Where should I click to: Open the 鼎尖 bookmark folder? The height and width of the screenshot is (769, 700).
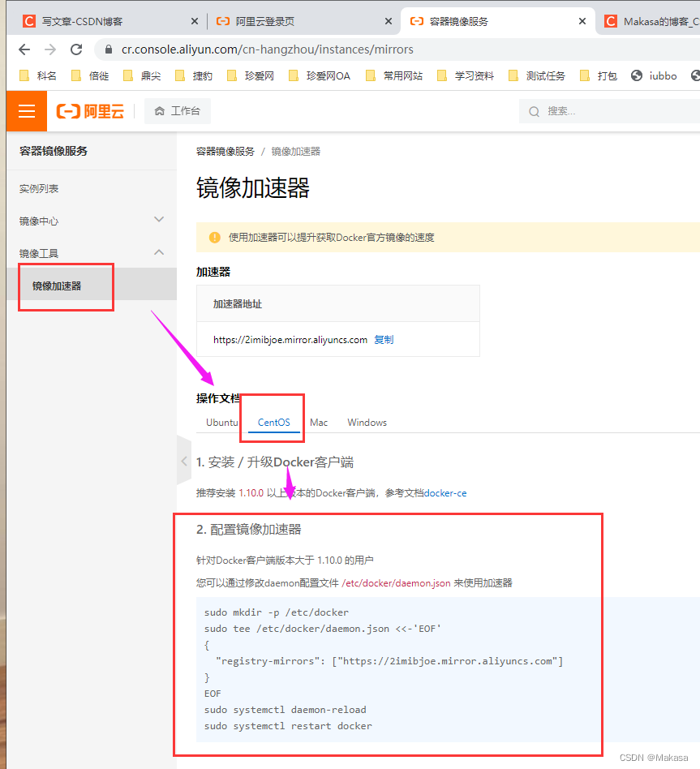pyautogui.click(x=142, y=75)
